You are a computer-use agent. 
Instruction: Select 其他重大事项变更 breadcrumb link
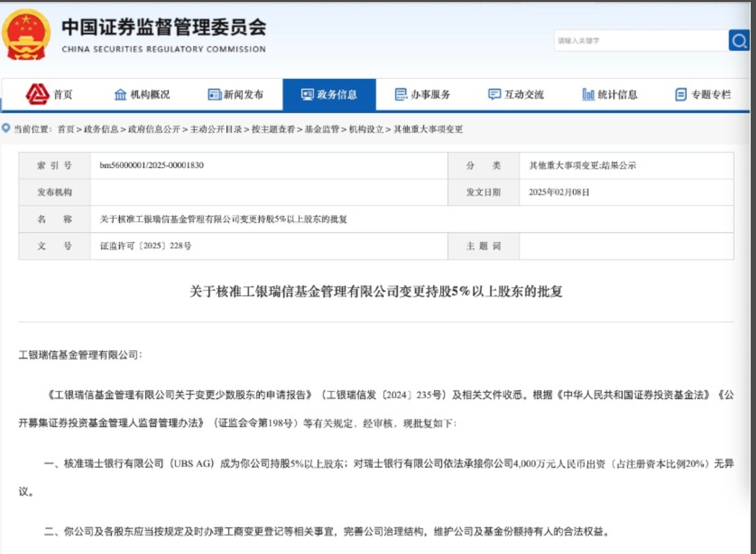pos(428,129)
